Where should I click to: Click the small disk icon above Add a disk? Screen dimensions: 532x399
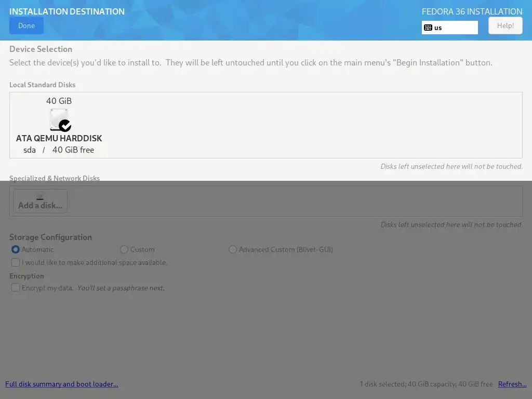[40, 197]
